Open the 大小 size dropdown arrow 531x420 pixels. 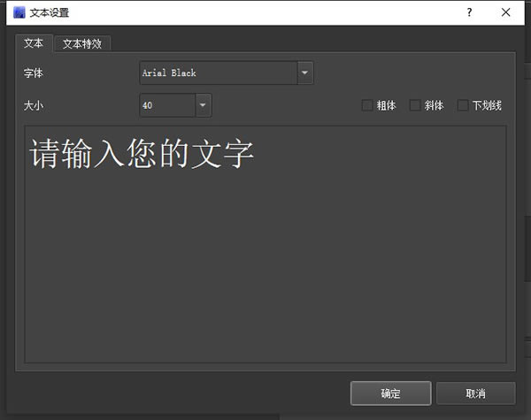pos(203,105)
